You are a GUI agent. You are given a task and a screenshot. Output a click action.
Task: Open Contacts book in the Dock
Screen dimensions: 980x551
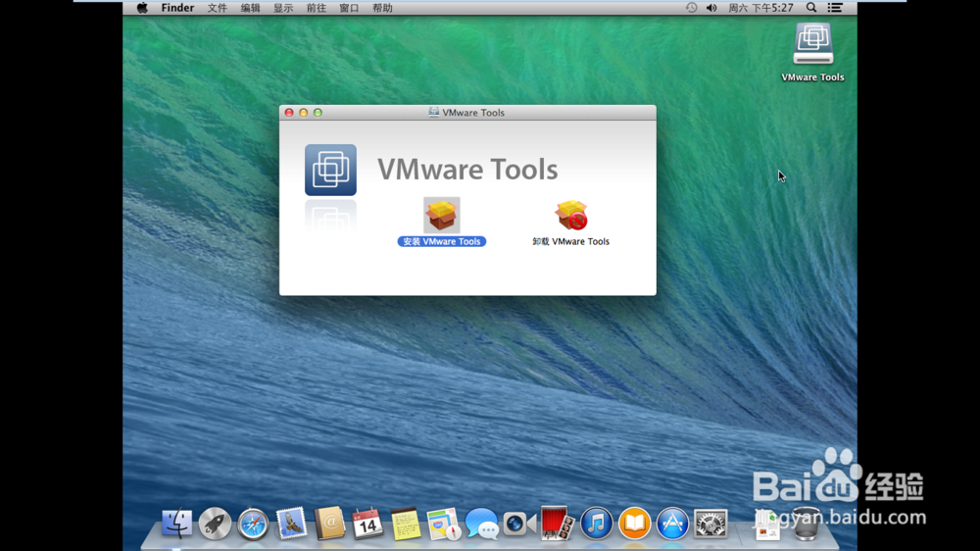pyautogui.click(x=329, y=523)
